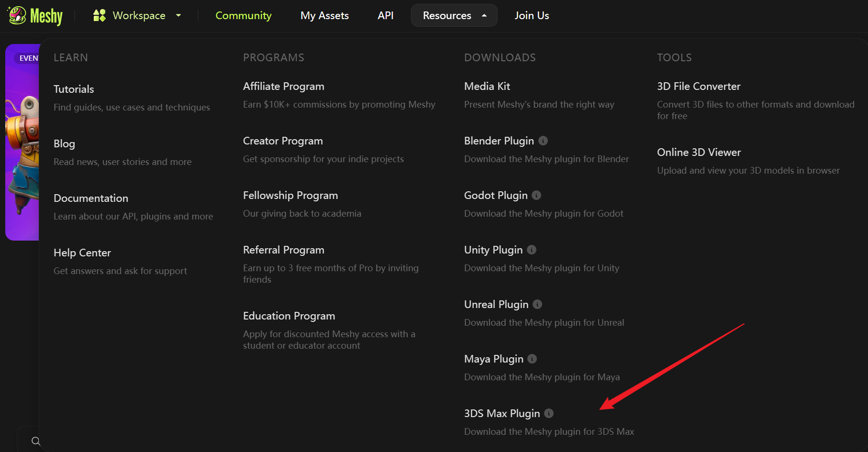The height and width of the screenshot is (452, 868).
Task: Open the API menu item
Action: pyautogui.click(x=386, y=15)
